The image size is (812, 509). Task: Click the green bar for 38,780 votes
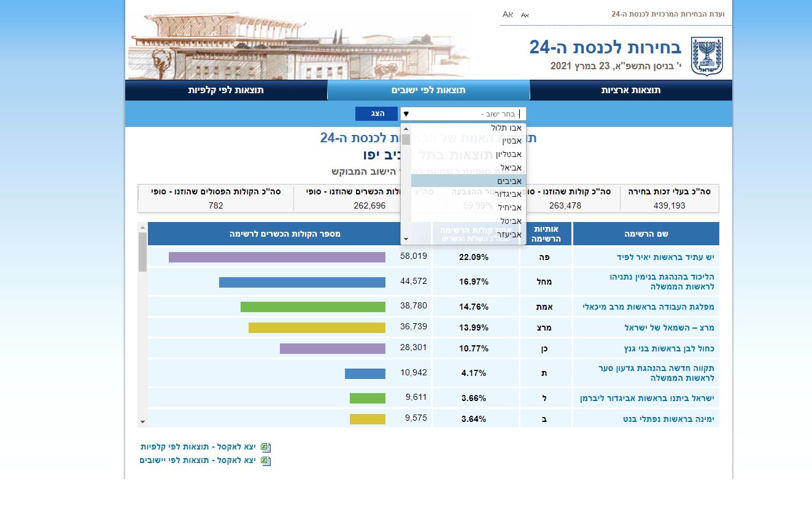(x=313, y=307)
